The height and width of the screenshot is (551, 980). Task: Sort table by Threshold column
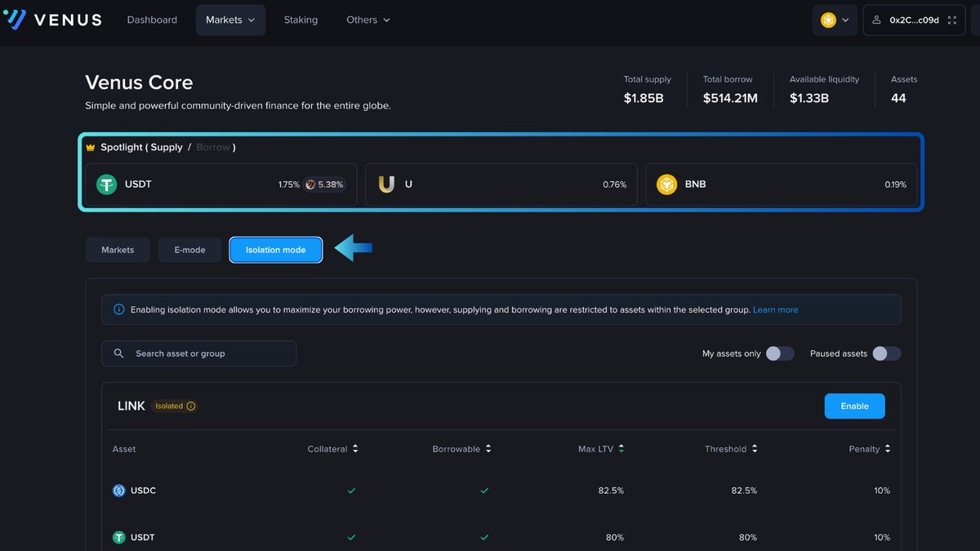(x=732, y=449)
